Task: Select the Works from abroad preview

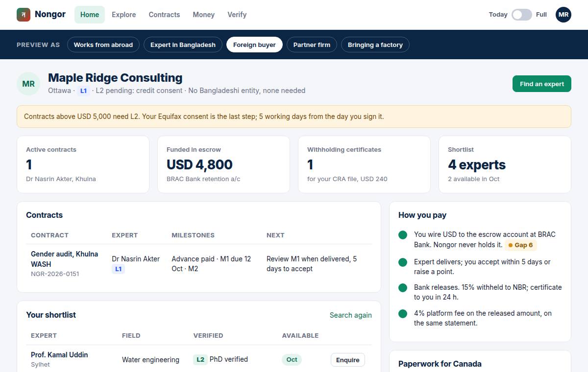Action: (103, 45)
